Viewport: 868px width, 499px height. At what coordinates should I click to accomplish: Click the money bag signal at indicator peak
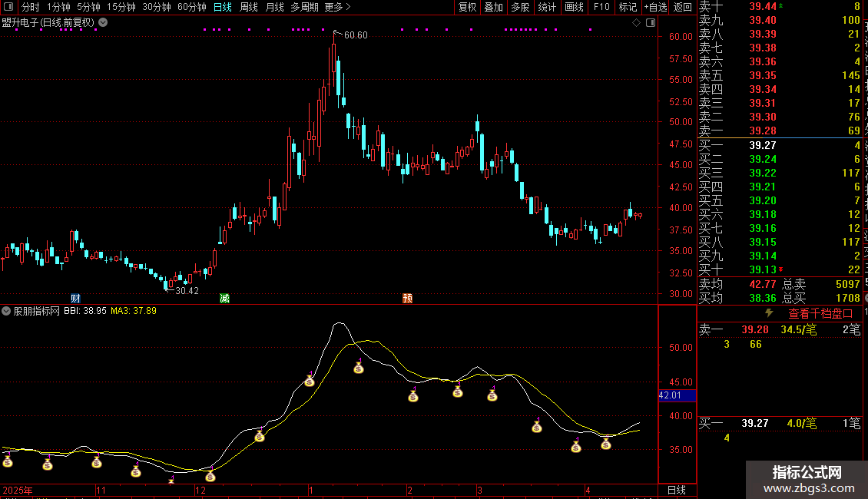click(x=358, y=368)
